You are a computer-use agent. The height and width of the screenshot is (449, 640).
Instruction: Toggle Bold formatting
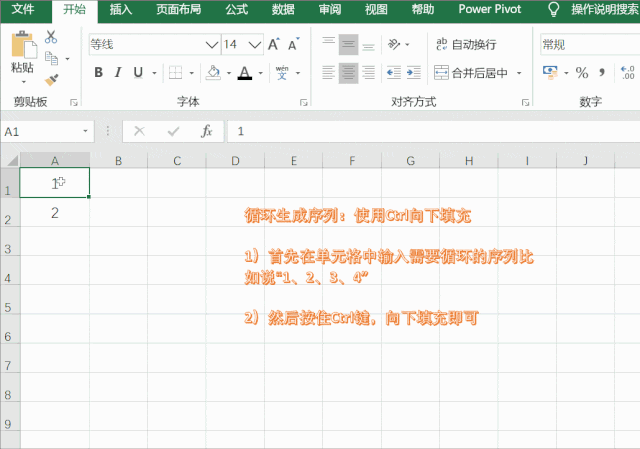(98, 73)
